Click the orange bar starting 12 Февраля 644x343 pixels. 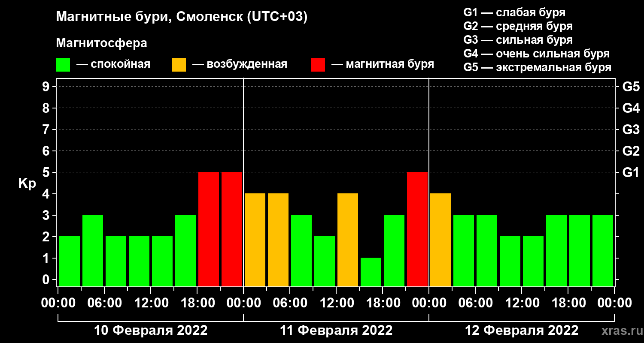440,240
